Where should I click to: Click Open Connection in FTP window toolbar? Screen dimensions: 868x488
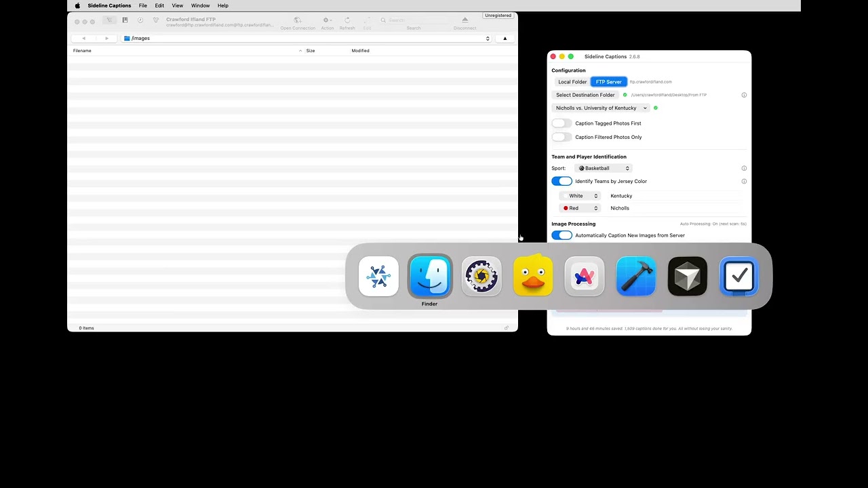[x=298, y=23]
